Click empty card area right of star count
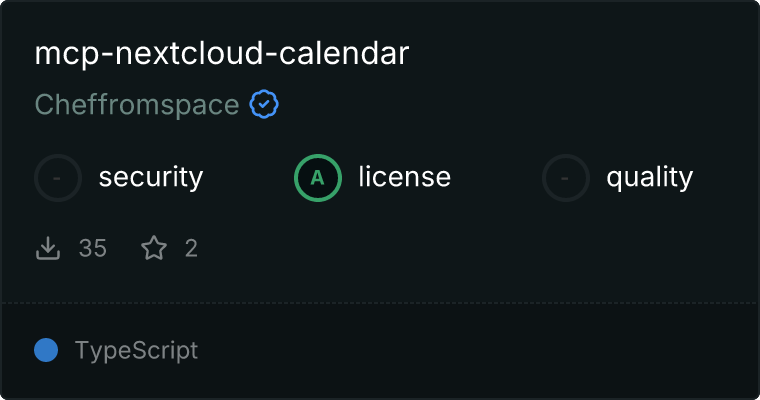 pyautogui.click(x=475, y=248)
